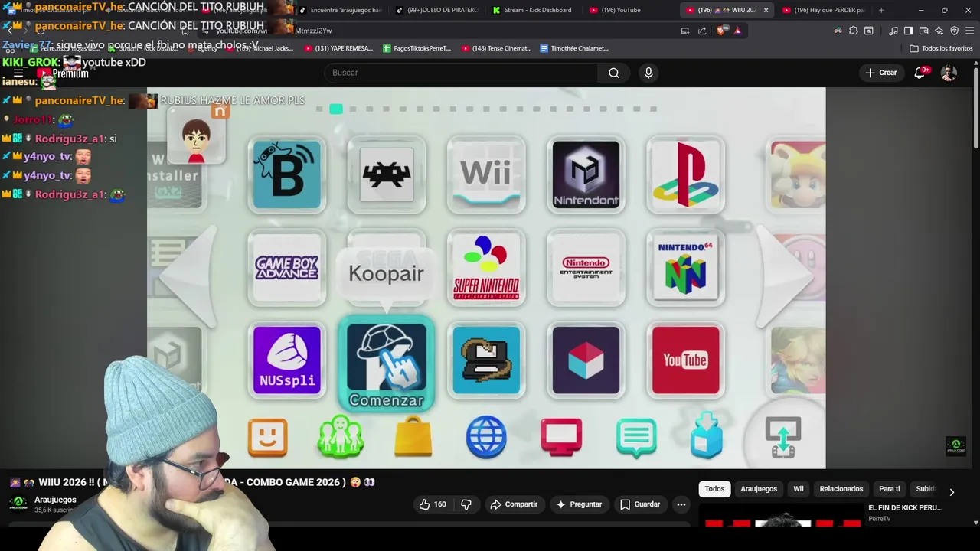This screenshot has height=551, width=980.
Task: Open the Bloopair B icon app
Action: (x=287, y=174)
